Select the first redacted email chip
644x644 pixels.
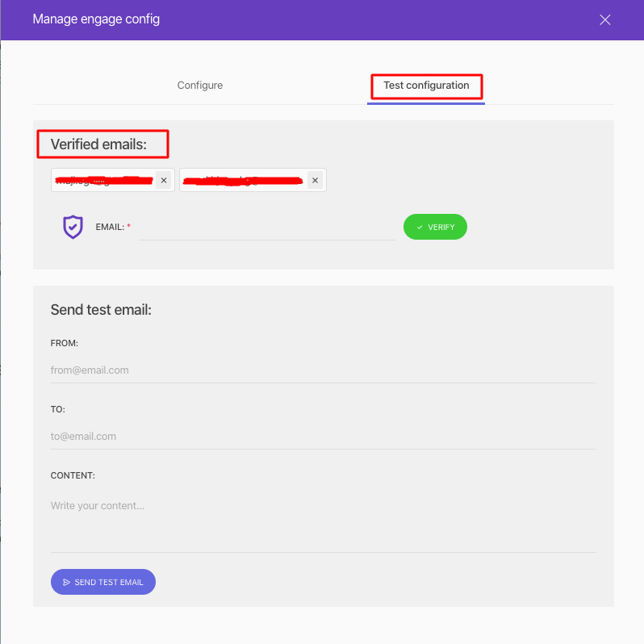coord(103,181)
